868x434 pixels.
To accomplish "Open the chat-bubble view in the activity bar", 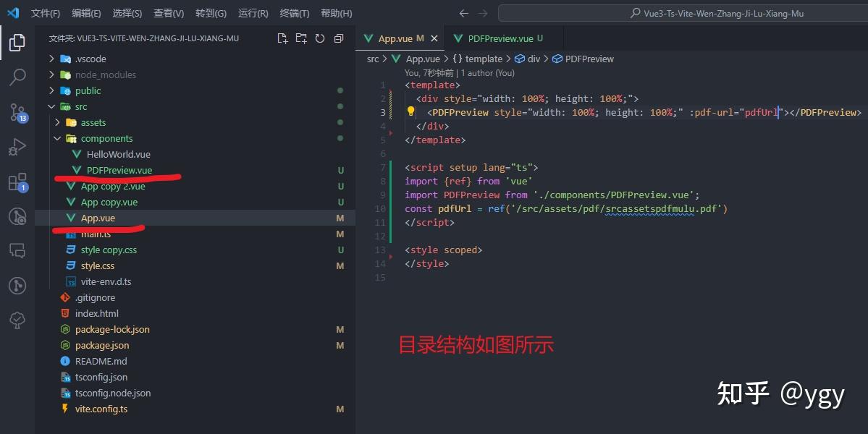I will click(x=17, y=250).
